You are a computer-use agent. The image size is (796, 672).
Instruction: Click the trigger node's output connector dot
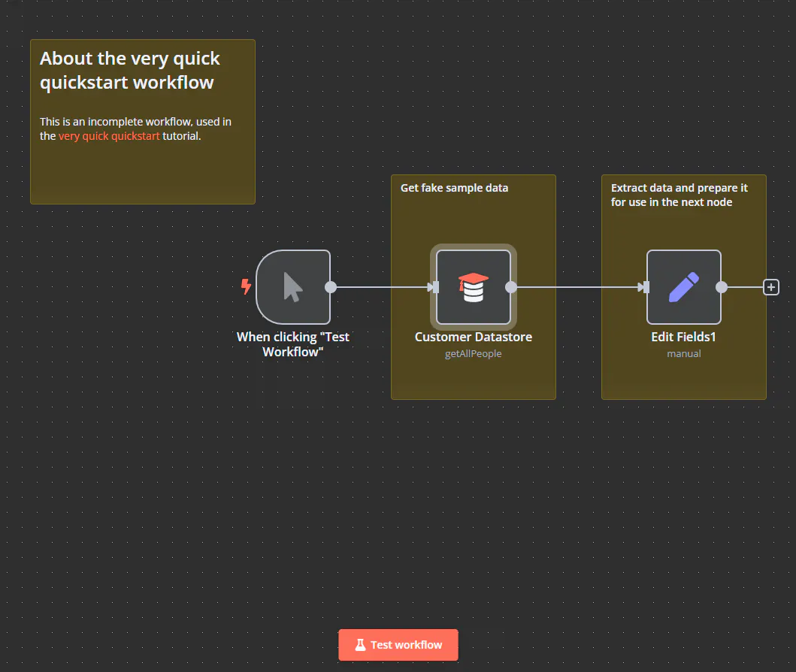coord(331,287)
